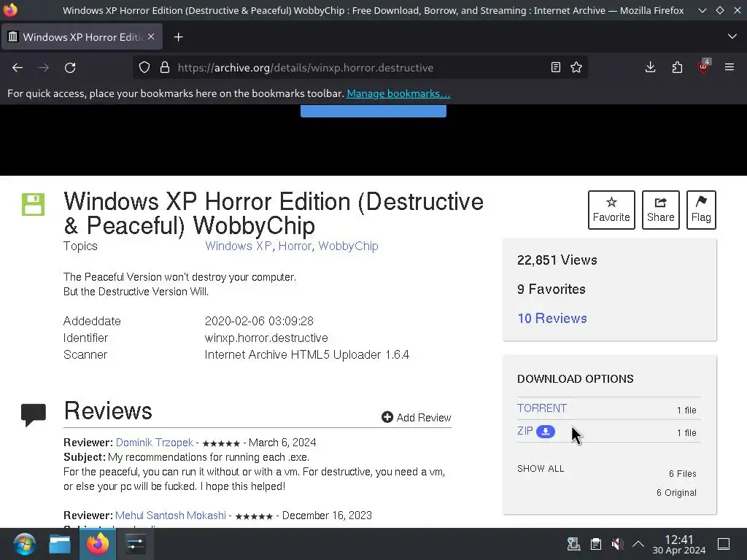Jump to the 10 Reviews link
747x560 pixels.
coord(552,318)
